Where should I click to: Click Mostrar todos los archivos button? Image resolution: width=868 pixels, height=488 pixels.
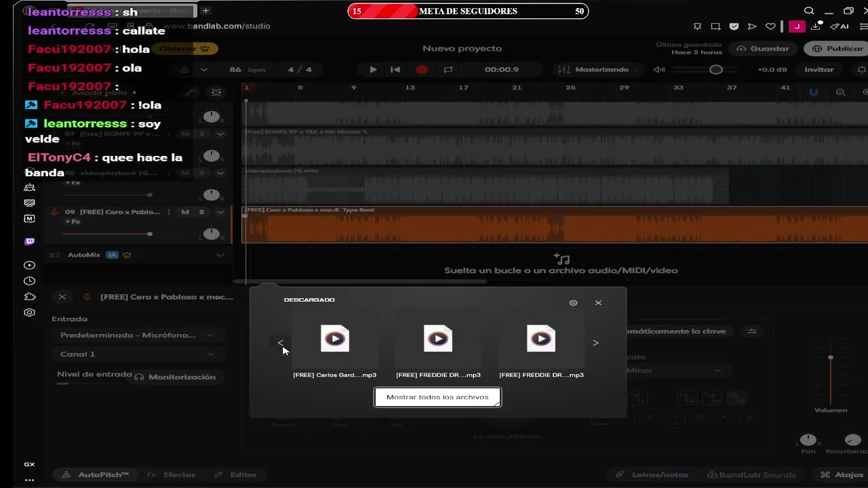click(437, 397)
